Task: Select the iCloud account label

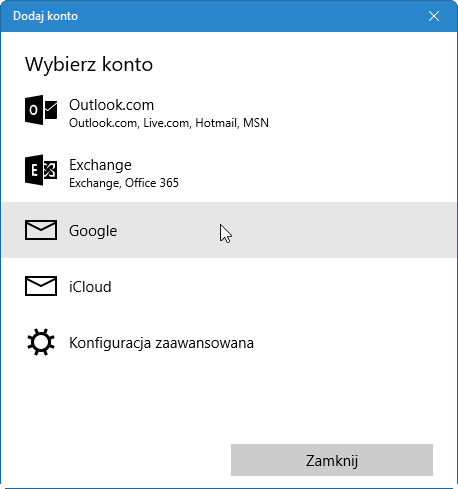Action: pyautogui.click(x=90, y=287)
